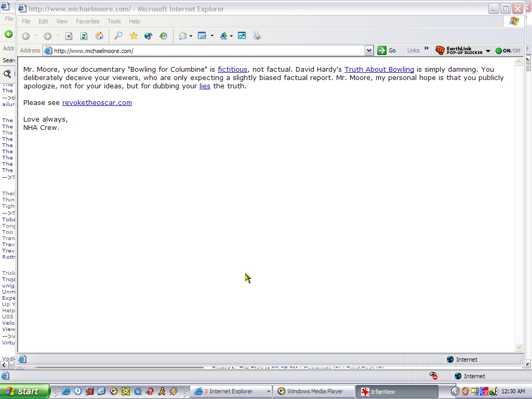Expand the Links toolbar chevron
This screenshot has width=532, height=399.
point(427,49)
